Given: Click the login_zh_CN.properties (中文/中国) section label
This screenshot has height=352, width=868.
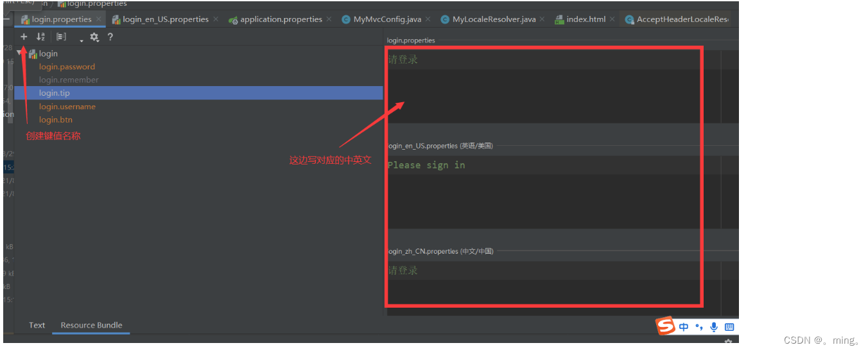Looking at the screenshot, I should point(440,251).
